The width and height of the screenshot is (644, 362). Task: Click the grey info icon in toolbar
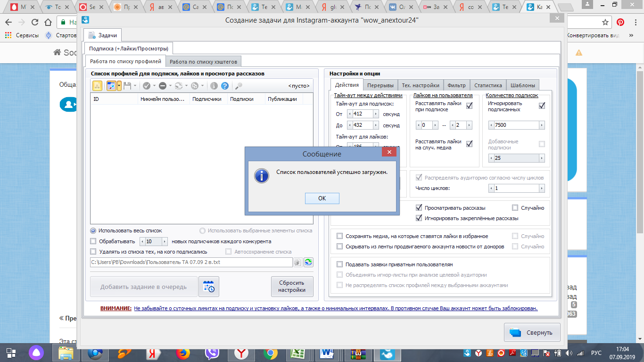click(214, 86)
